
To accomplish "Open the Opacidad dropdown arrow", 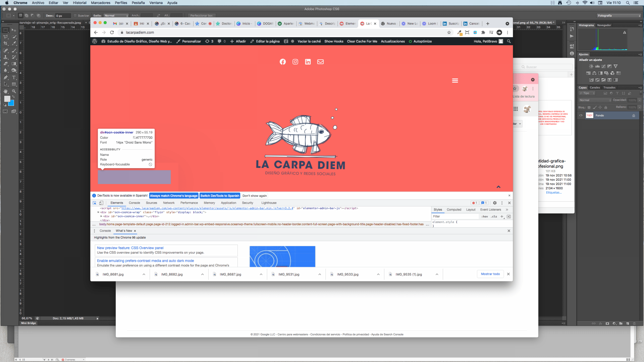I will 640,100.
